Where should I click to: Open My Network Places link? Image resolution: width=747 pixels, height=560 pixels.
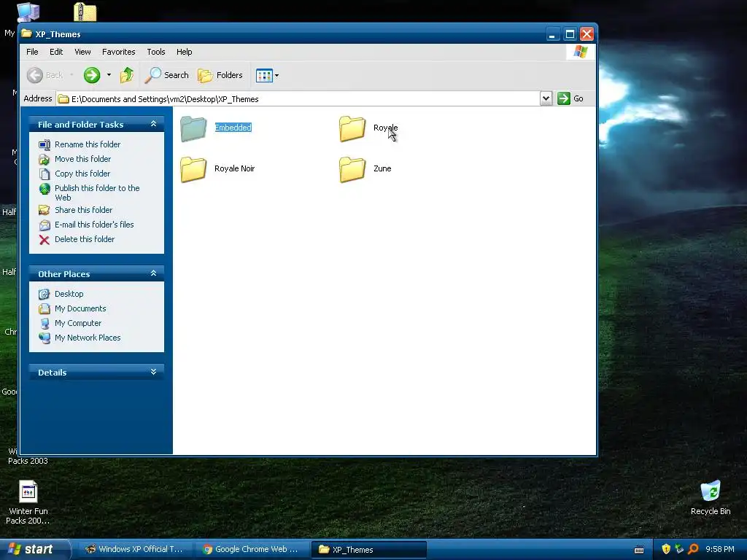pos(88,338)
